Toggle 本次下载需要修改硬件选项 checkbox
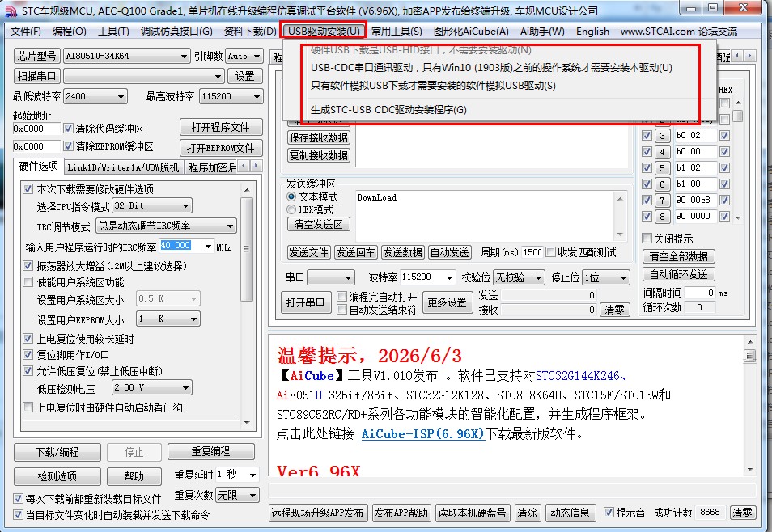Viewport: 772px width, 532px height. (28, 188)
